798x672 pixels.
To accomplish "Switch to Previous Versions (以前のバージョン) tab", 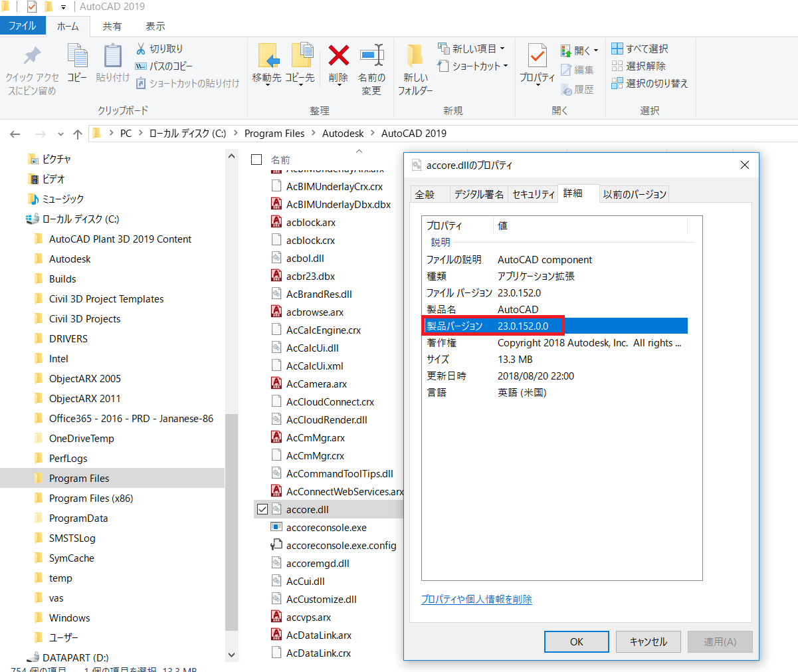I will click(635, 194).
